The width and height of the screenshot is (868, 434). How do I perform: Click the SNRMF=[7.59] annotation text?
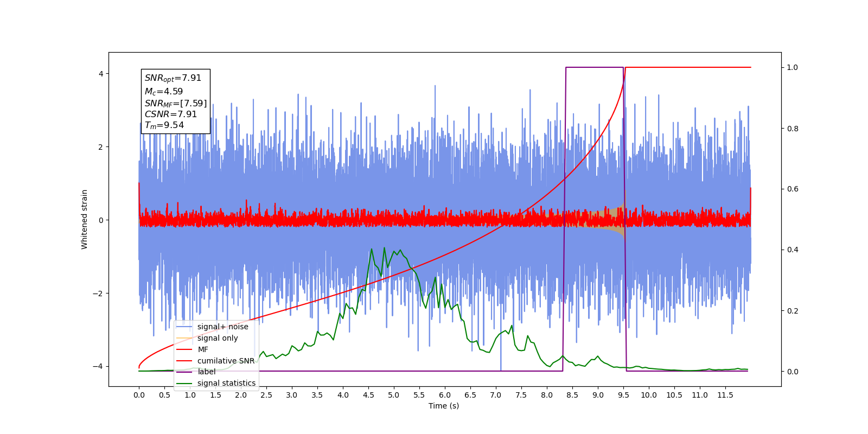coord(176,103)
